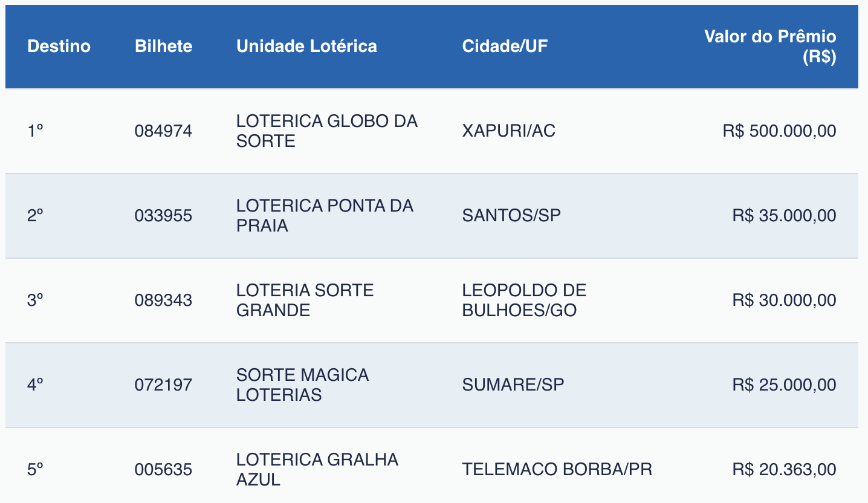Click the Bilhete column header

163,46
